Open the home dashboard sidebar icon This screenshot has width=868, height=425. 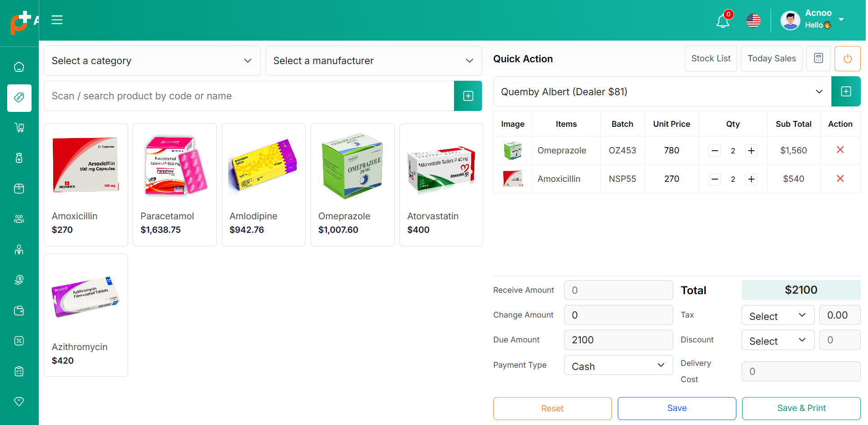pyautogui.click(x=19, y=67)
